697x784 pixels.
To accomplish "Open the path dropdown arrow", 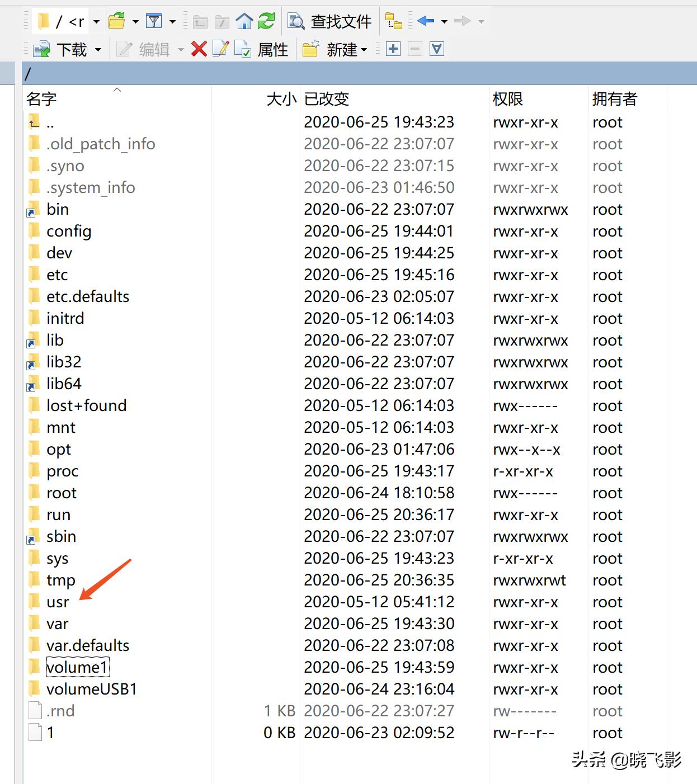I will click(x=96, y=21).
